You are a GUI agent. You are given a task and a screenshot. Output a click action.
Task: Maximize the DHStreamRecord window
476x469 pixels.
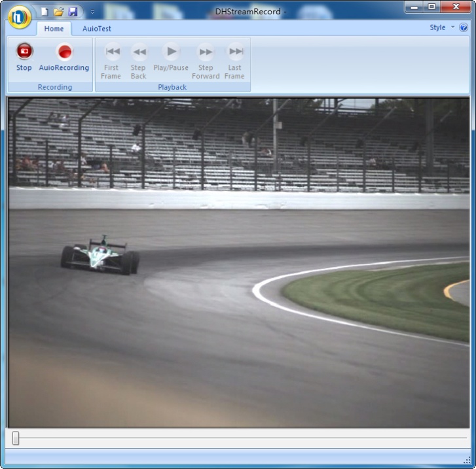tap(431, 7)
